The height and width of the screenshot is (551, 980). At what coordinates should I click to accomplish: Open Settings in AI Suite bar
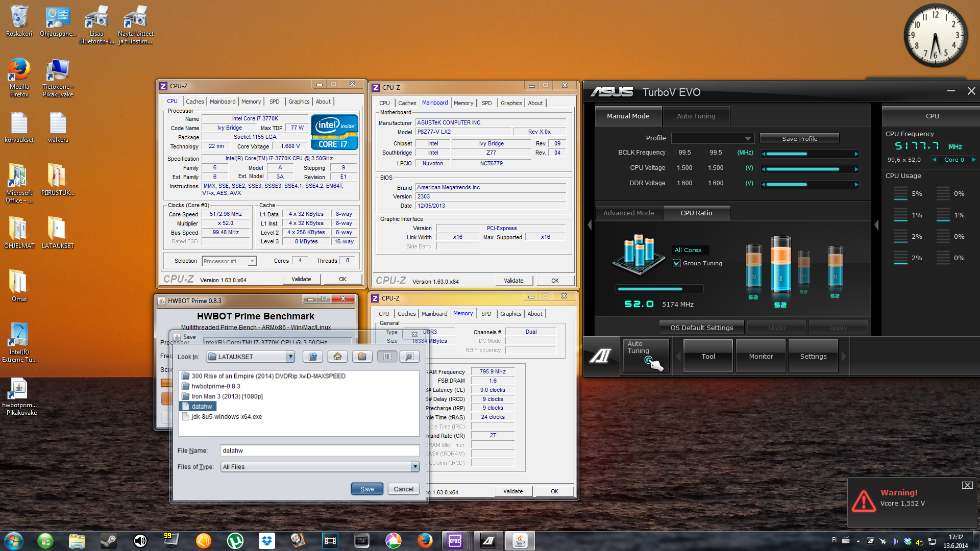pyautogui.click(x=813, y=356)
